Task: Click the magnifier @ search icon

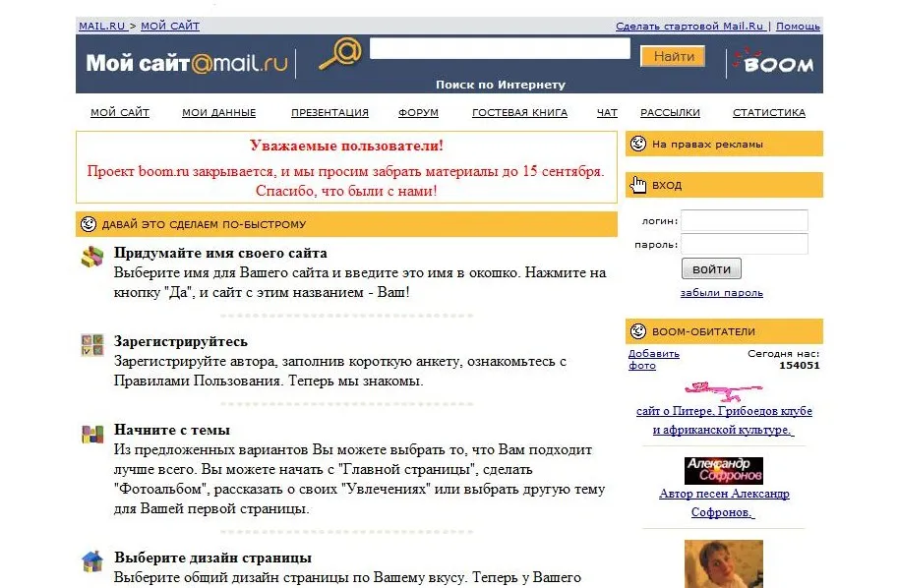Action: (340, 53)
